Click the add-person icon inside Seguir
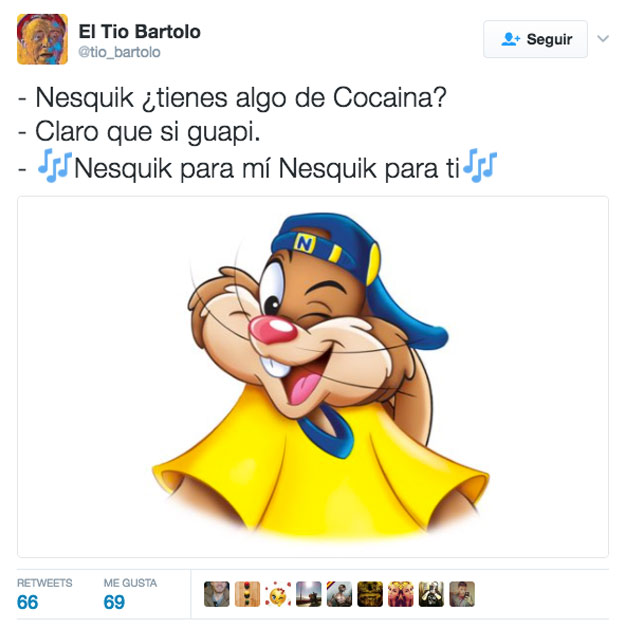 point(510,39)
